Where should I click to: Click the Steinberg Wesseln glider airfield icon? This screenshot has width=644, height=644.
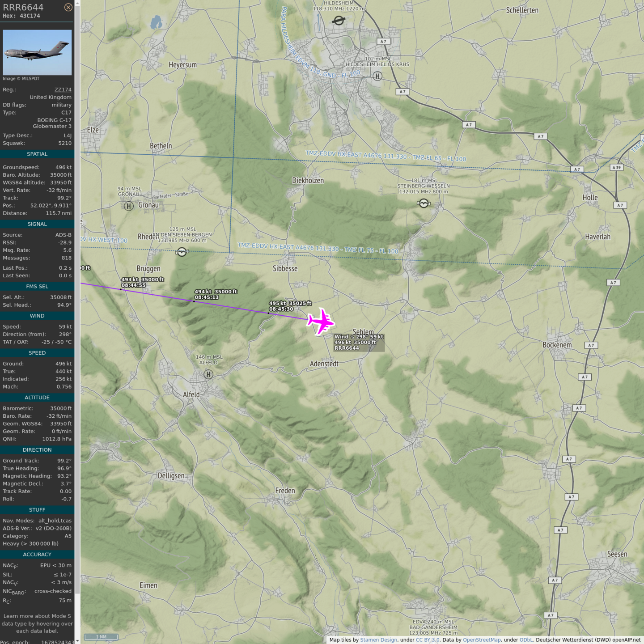[424, 203]
